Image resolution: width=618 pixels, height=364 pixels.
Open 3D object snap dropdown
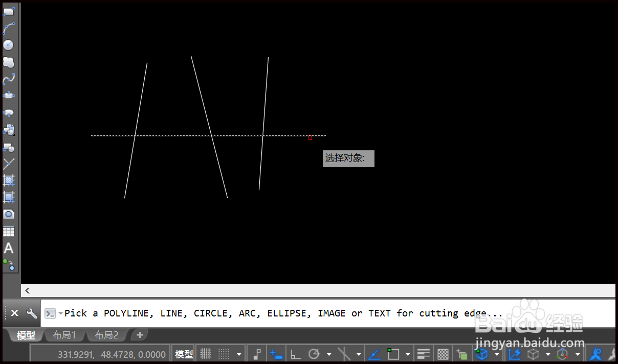497,354
